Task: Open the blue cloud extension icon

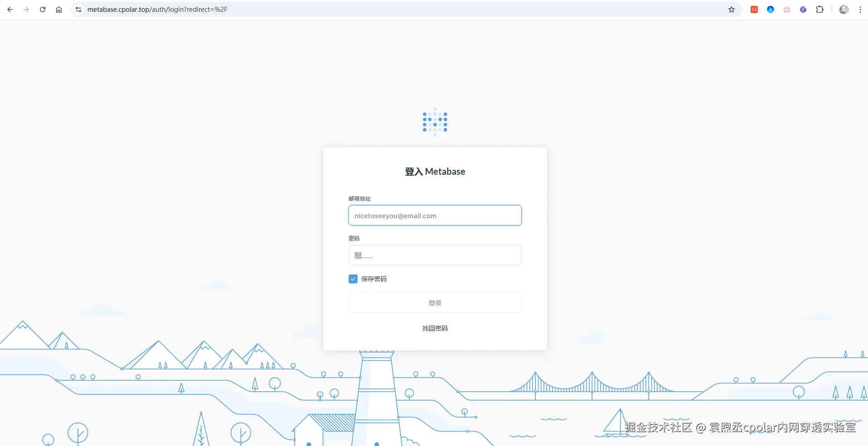Action: click(771, 10)
